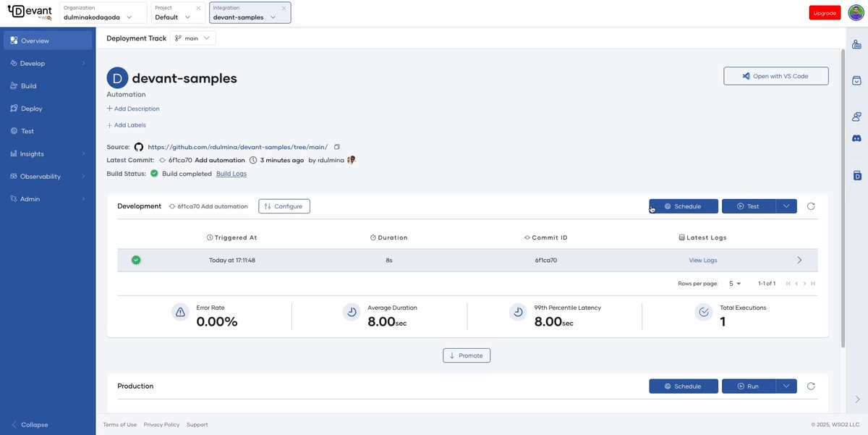
Task: Open the Overview page in sidebar
Action: tap(48, 41)
